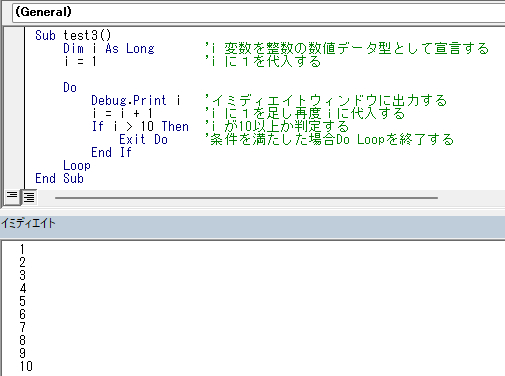Click the comment 'i に１を代入する'

[x=263, y=61]
